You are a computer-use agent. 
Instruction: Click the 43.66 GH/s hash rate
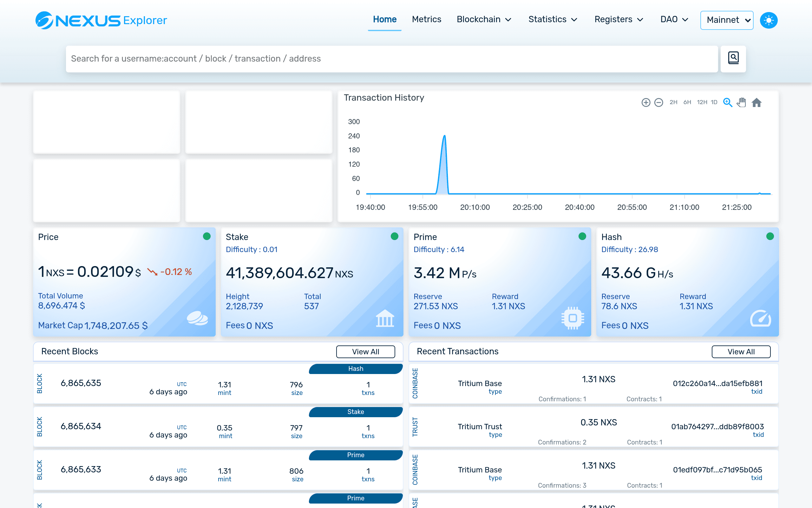(x=637, y=273)
